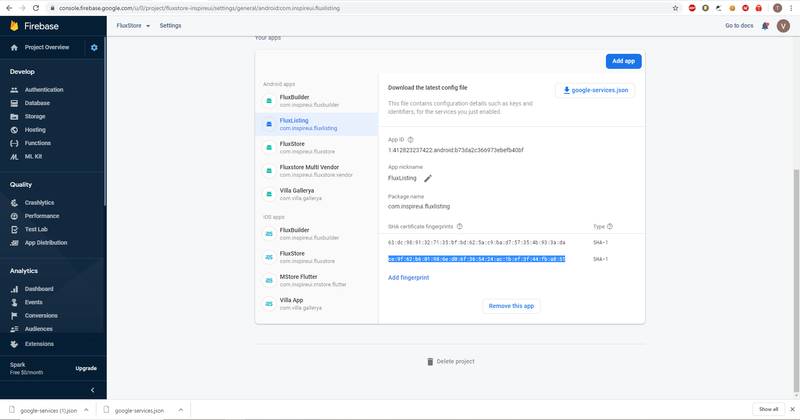Open the Firebase account avatar
The height and width of the screenshot is (420, 800).
point(783,26)
